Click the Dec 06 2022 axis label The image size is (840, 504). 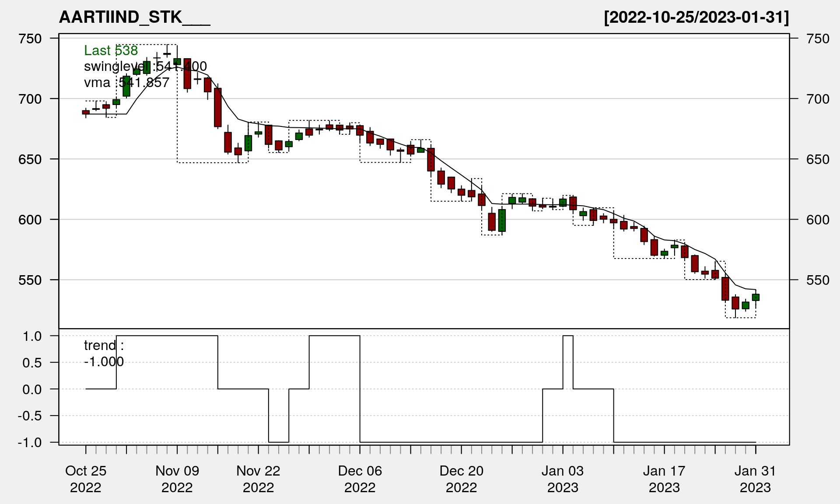(360, 479)
